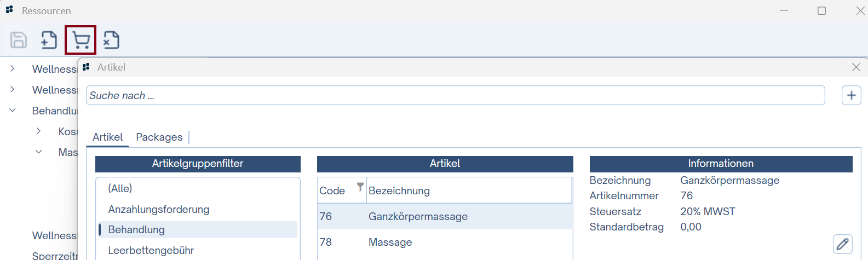Collapse the Behandlung tree node

click(x=12, y=110)
